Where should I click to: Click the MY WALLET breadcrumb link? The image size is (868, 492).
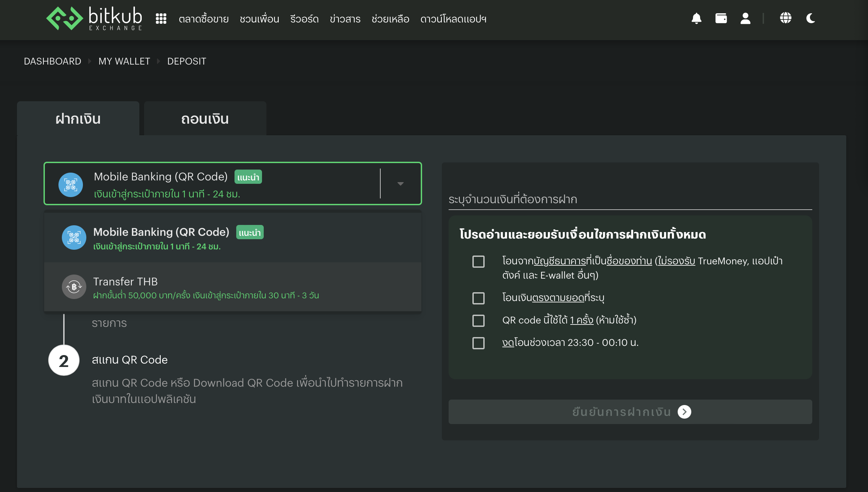pos(124,61)
